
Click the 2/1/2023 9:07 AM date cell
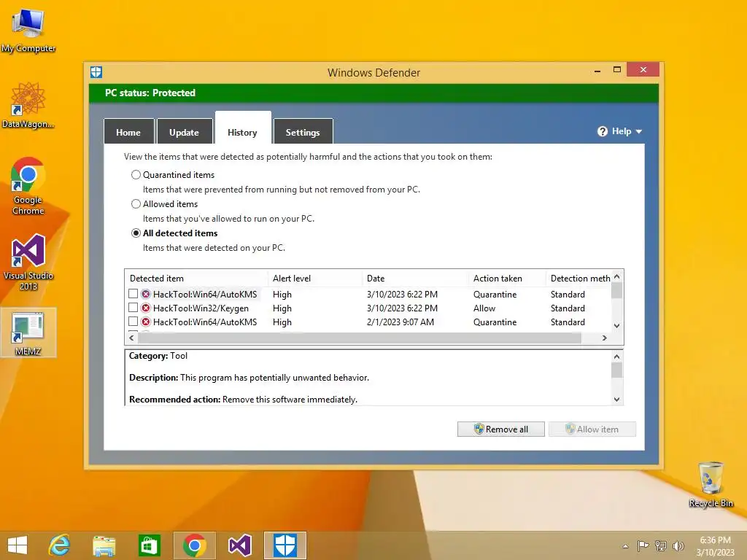tap(400, 322)
